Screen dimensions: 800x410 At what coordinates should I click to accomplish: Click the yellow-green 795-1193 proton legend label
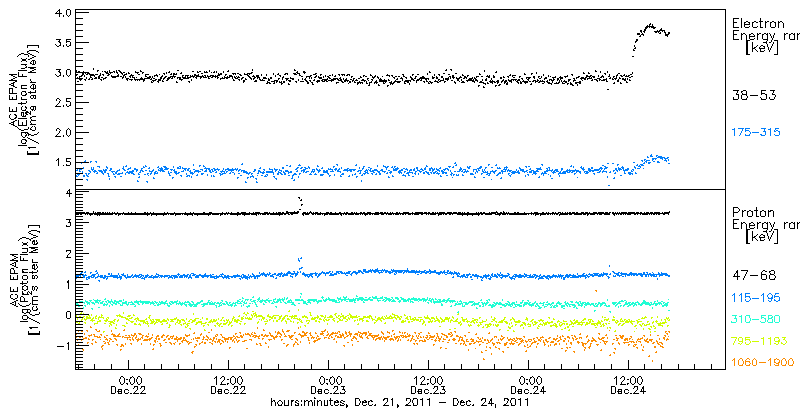tap(760, 341)
